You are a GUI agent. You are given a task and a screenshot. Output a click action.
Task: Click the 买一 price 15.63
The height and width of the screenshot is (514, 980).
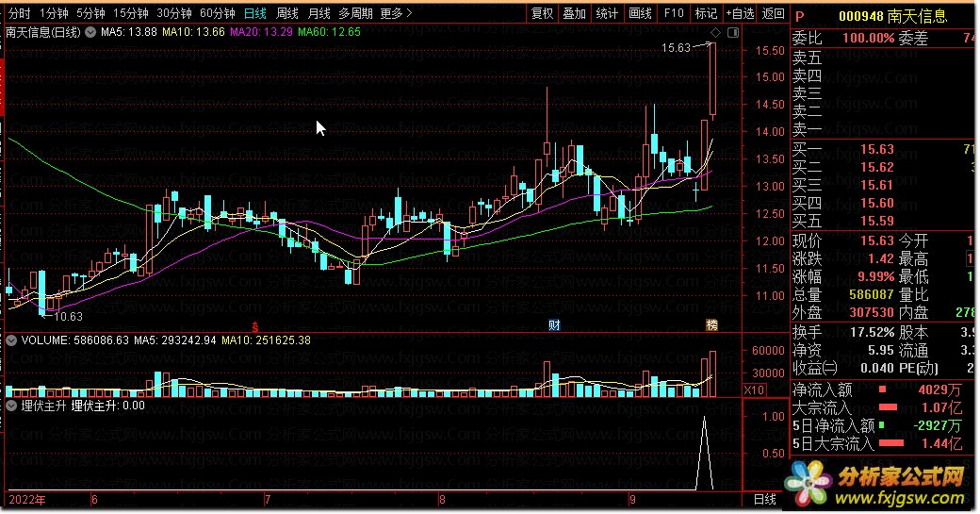[x=877, y=149]
